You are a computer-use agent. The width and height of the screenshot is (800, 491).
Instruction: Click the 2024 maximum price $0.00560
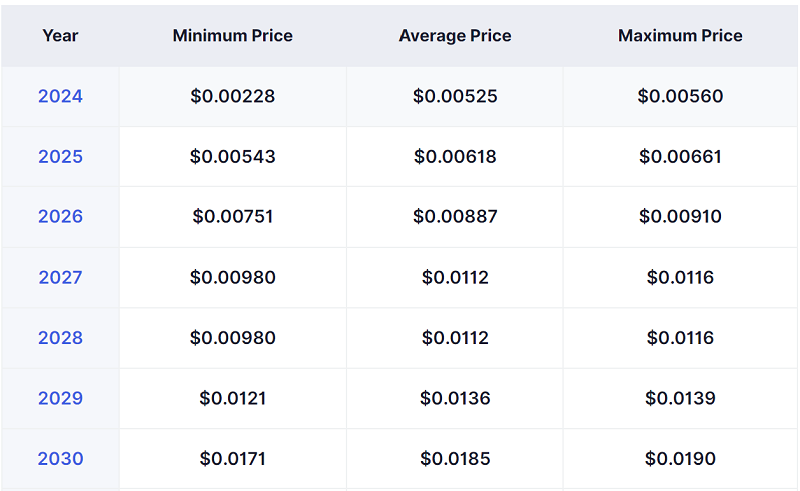[x=680, y=96]
